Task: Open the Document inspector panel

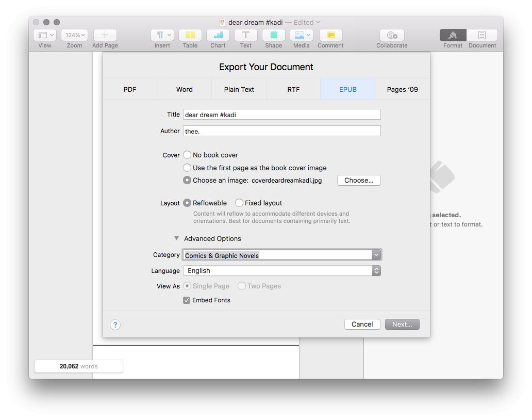Action: [x=482, y=35]
